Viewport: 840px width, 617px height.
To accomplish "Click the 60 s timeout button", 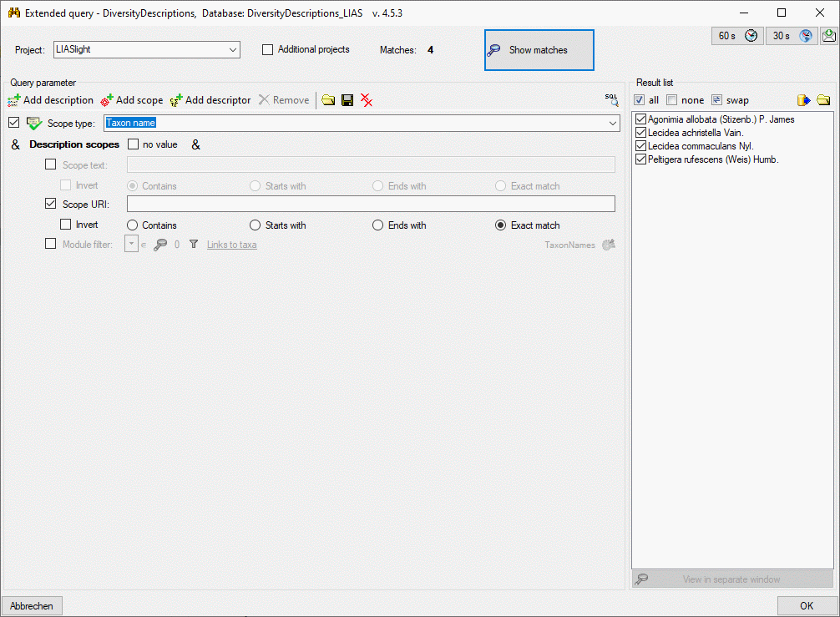I will (736, 36).
